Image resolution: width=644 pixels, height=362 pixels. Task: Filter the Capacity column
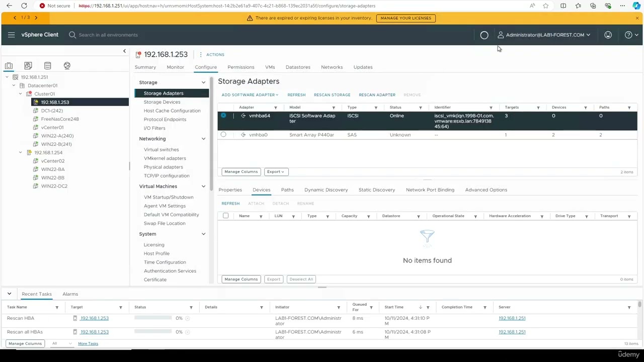coord(368,216)
